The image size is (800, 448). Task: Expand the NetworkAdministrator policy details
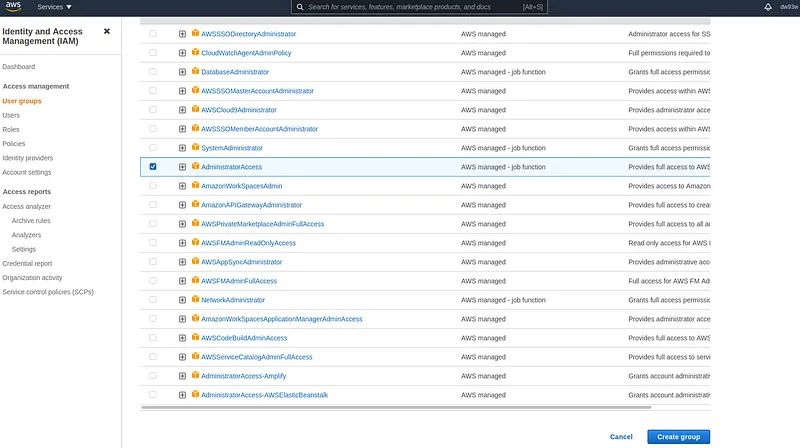182,300
